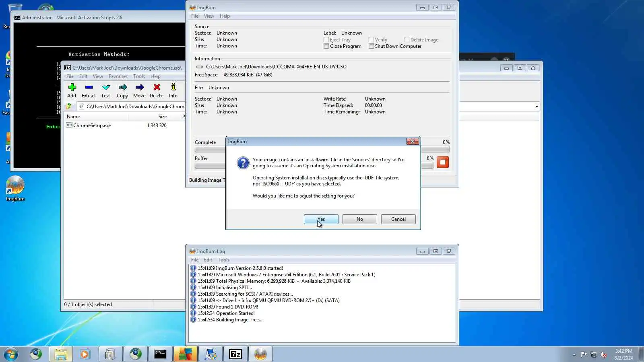
Task: Open the Edit menu in 7-Zip
Action: tap(83, 76)
